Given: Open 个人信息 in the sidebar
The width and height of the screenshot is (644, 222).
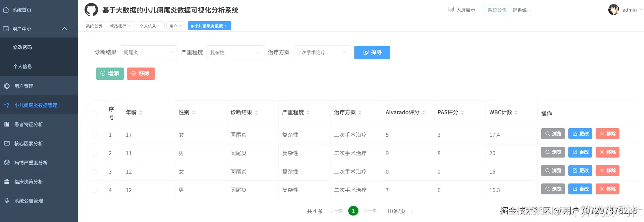Looking at the screenshot, I should click(x=39, y=66).
